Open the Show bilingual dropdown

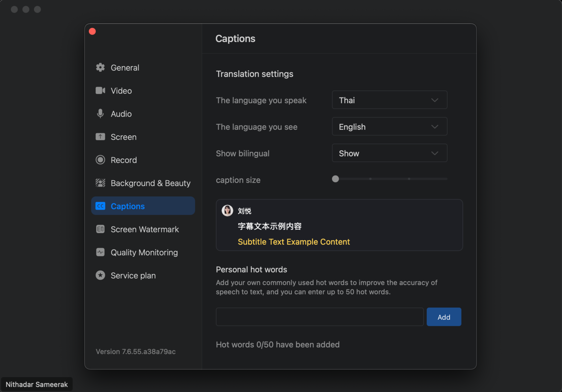[x=389, y=153]
